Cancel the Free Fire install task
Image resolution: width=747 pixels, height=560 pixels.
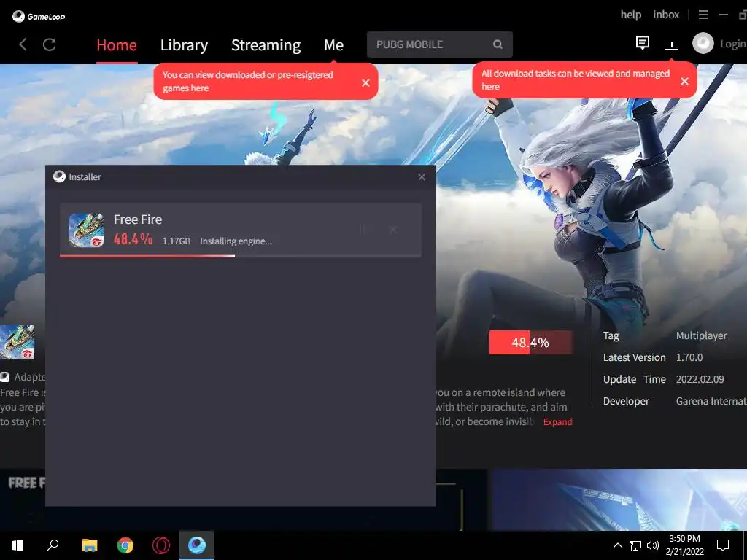click(393, 230)
